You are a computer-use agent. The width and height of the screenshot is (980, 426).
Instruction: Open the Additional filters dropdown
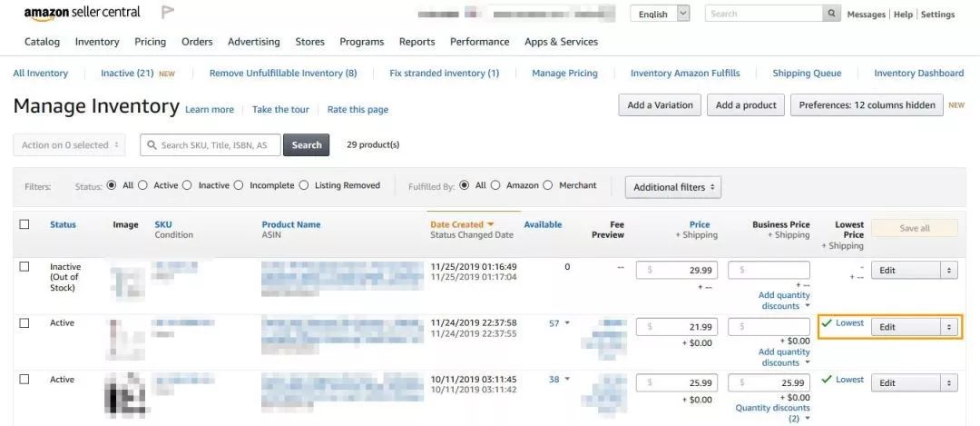pos(673,187)
